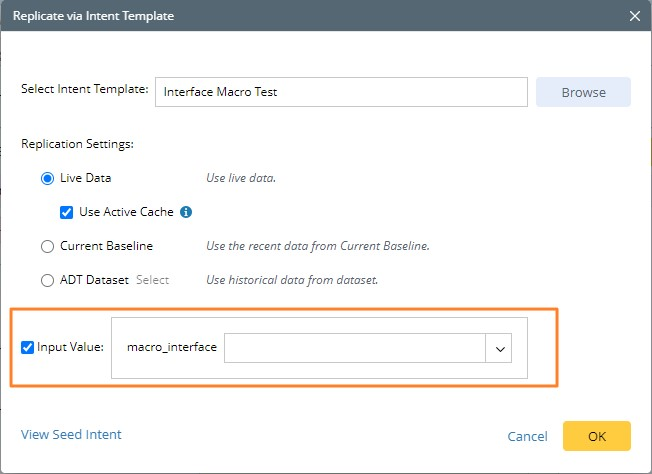652x474 pixels.
Task: Click the info icon beside Use Active Cache
Action: (x=186, y=212)
